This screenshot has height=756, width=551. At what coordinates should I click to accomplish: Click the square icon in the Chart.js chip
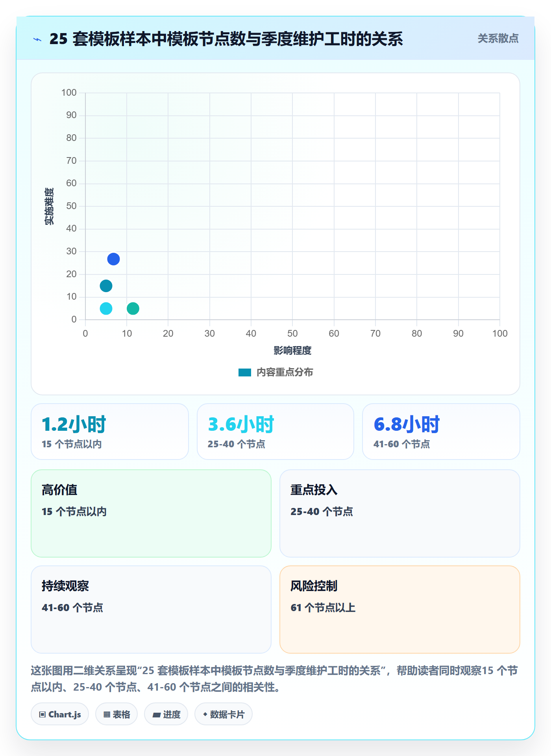pyautogui.click(x=43, y=715)
